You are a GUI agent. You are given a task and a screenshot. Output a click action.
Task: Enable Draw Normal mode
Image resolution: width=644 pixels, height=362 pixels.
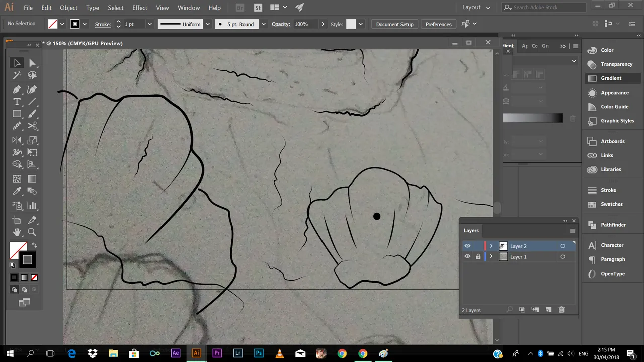14,290
